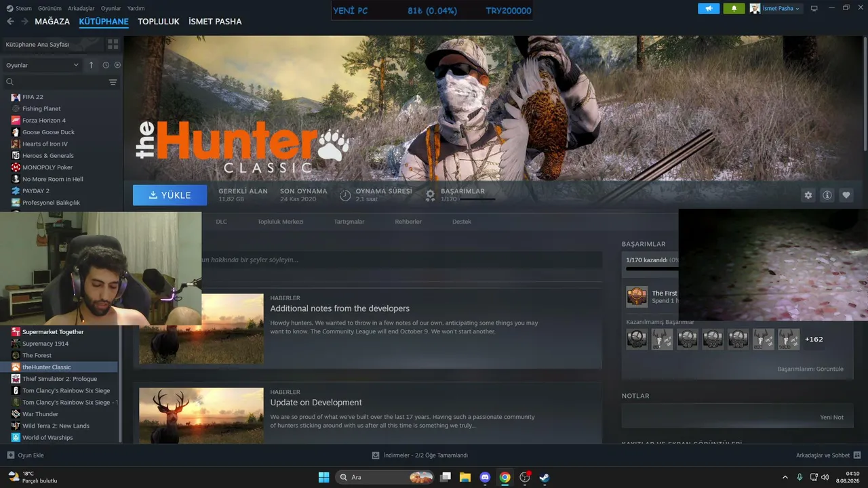The width and height of the screenshot is (868, 488).
Task: Click the Windows taskbar search box
Action: (x=384, y=477)
